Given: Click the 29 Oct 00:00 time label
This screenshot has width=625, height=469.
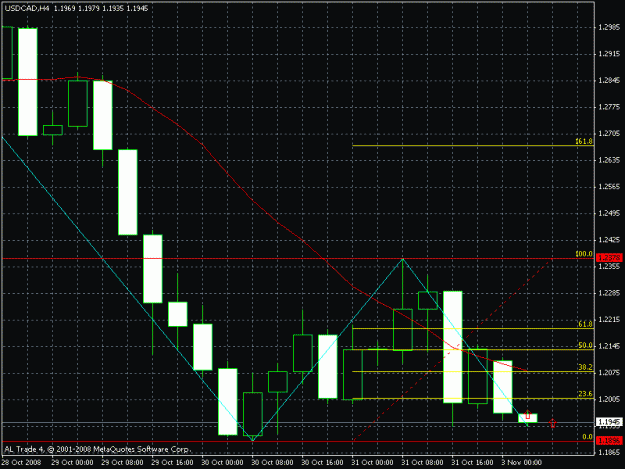Looking at the screenshot, I should (72, 463).
